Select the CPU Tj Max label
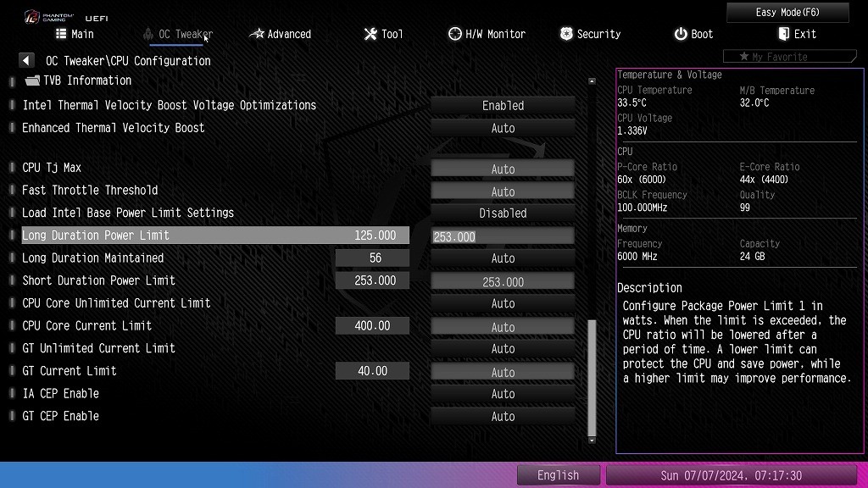This screenshot has height=488, width=868. (x=52, y=168)
